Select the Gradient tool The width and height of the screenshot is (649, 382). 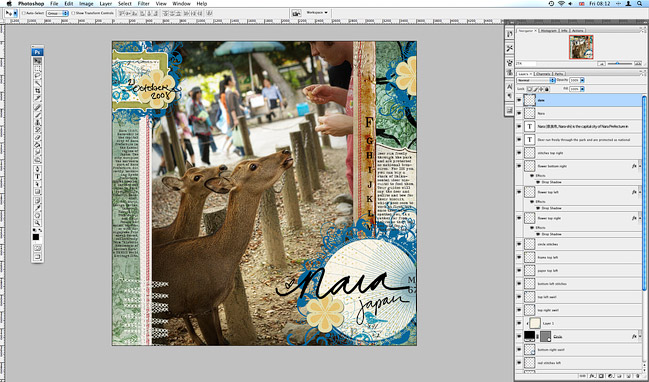tap(37, 145)
